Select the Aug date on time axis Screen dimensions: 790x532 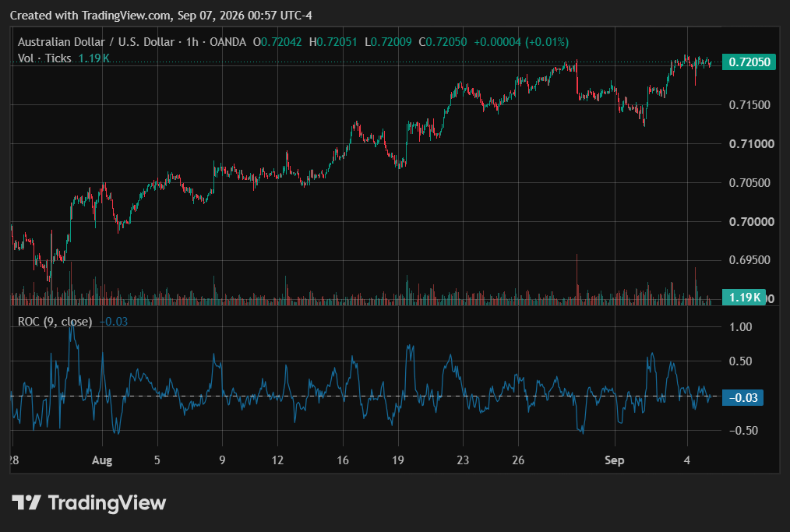(x=102, y=460)
